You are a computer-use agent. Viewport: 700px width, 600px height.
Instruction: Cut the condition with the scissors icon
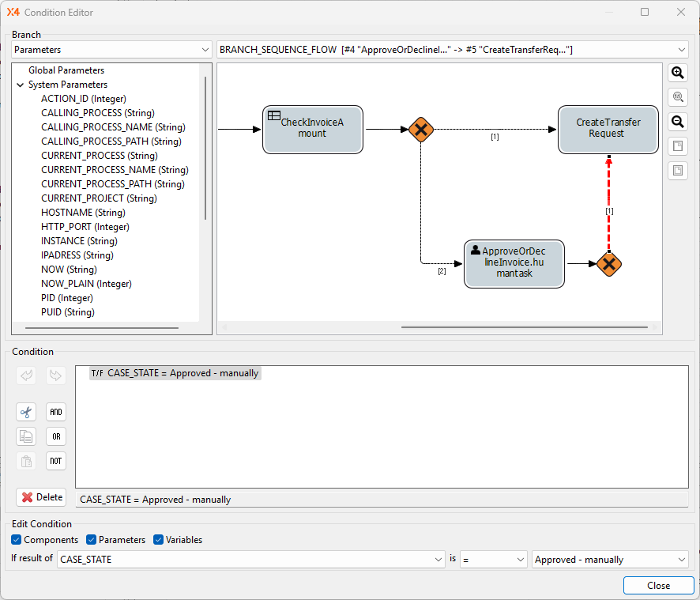(x=26, y=412)
